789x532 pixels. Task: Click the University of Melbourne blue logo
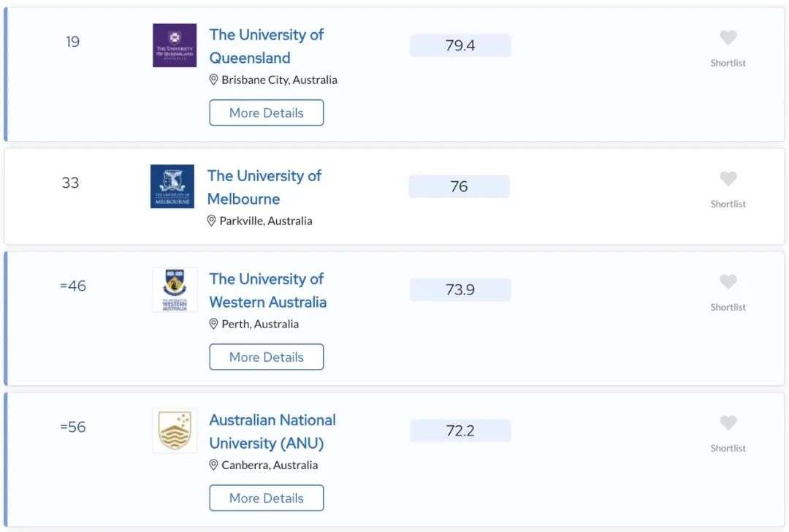172,186
